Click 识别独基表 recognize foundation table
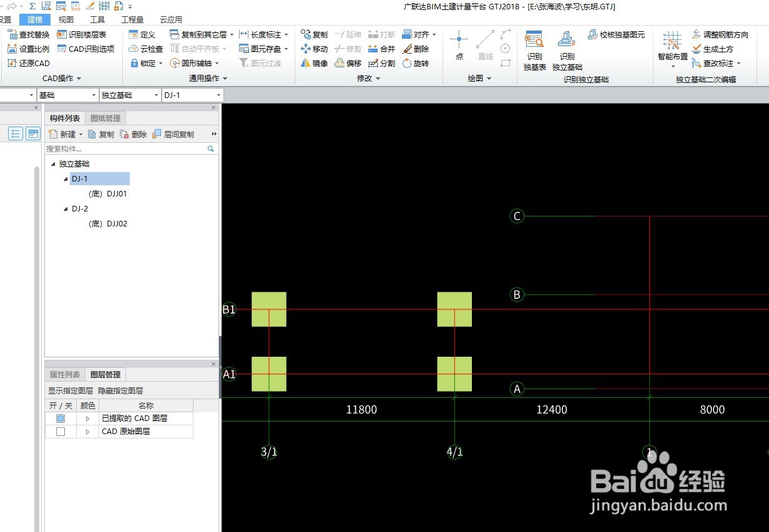 pos(534,50)
